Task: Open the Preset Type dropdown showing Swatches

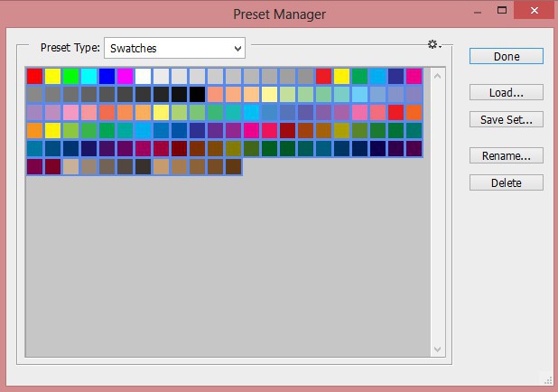Action: [x=174, y=48]
